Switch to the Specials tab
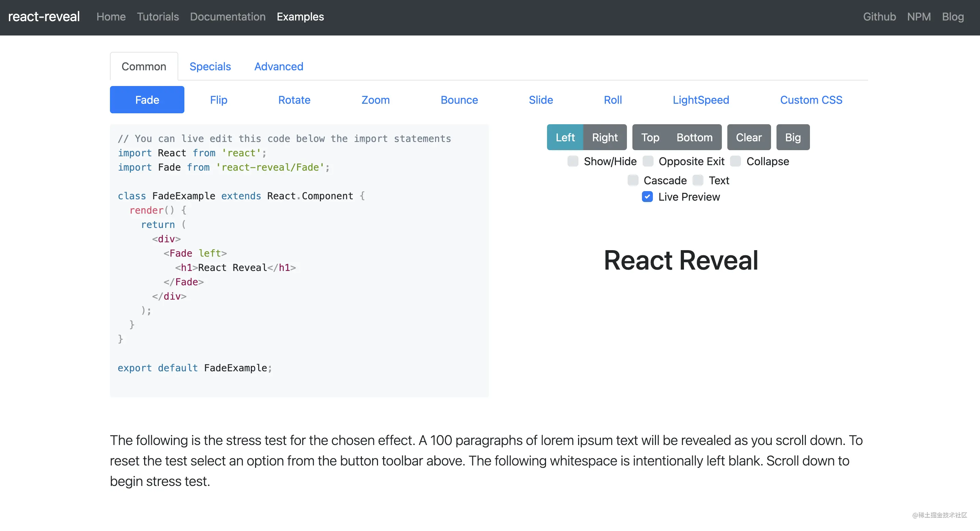The image size is (980, 531). (x=210, y=66)
